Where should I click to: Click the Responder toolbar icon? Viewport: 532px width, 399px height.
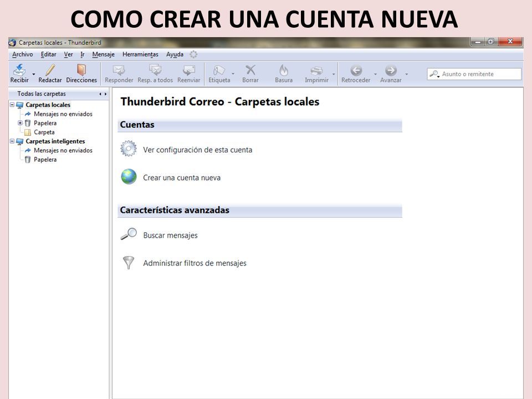[x=119, y=70]
